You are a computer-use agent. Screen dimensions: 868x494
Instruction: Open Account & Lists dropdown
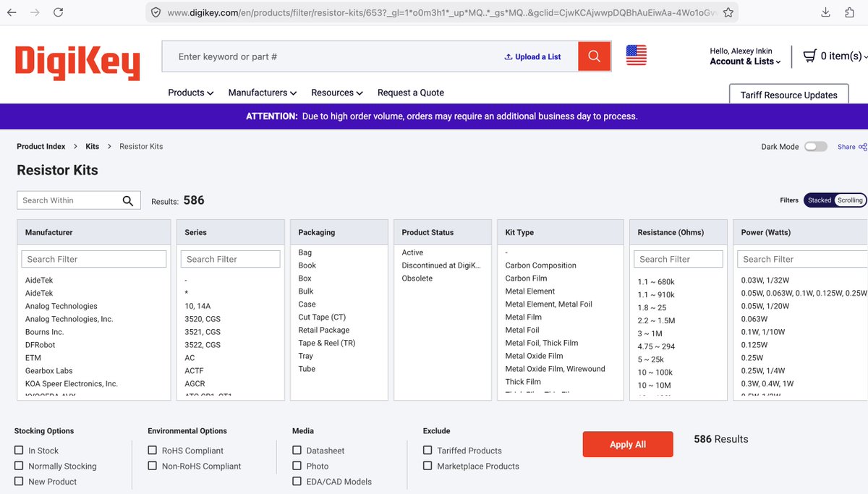click(745, 61)
